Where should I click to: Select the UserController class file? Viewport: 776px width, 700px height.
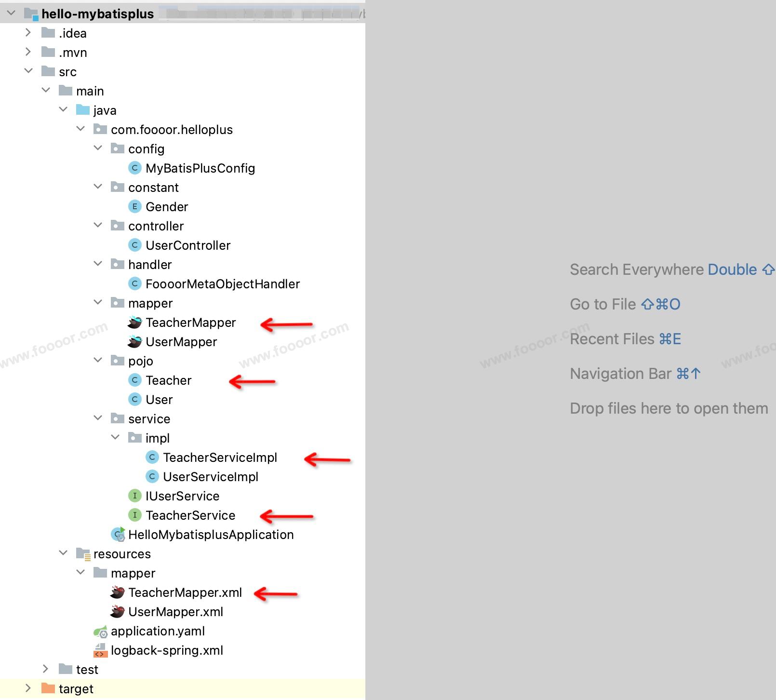click(x=188, y=245)
